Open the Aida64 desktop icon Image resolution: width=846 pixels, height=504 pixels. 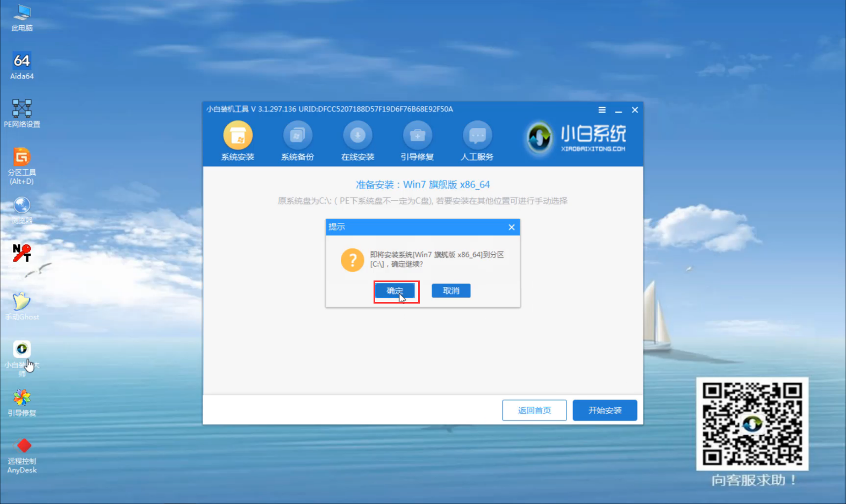pos(22,61)
